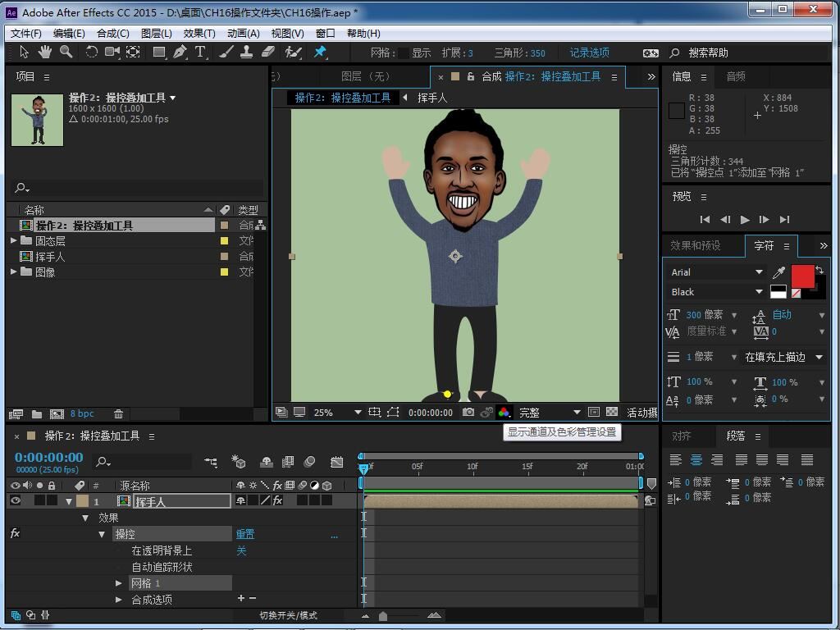Toggle the 显示 mesh checkbox
Screen dimensions: 840x630
click(404, 52)
